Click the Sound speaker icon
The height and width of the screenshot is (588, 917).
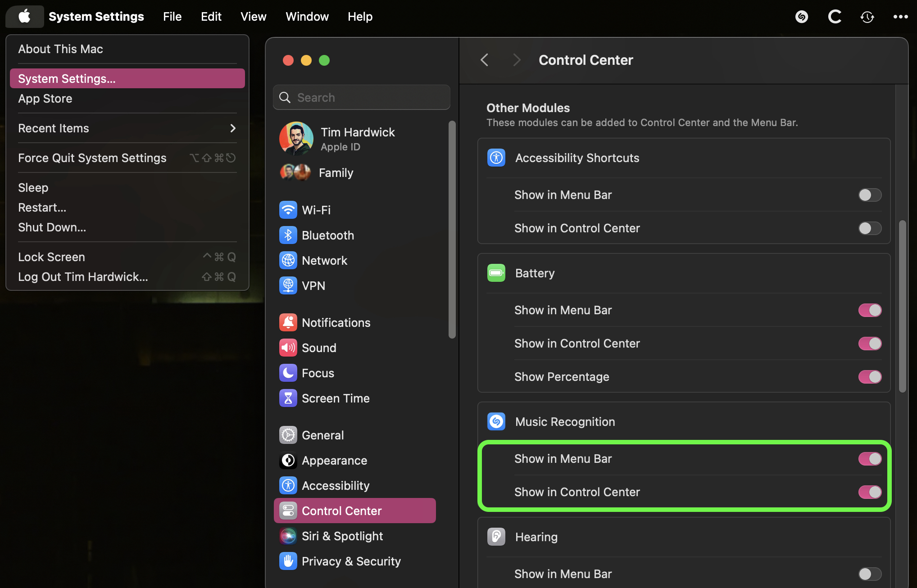[288, 348]
